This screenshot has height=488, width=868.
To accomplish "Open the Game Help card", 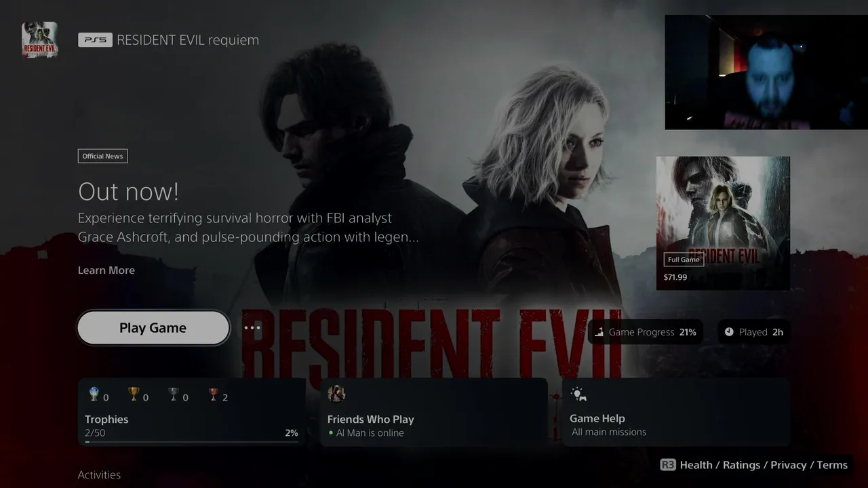I will click(x=676, y=412).
